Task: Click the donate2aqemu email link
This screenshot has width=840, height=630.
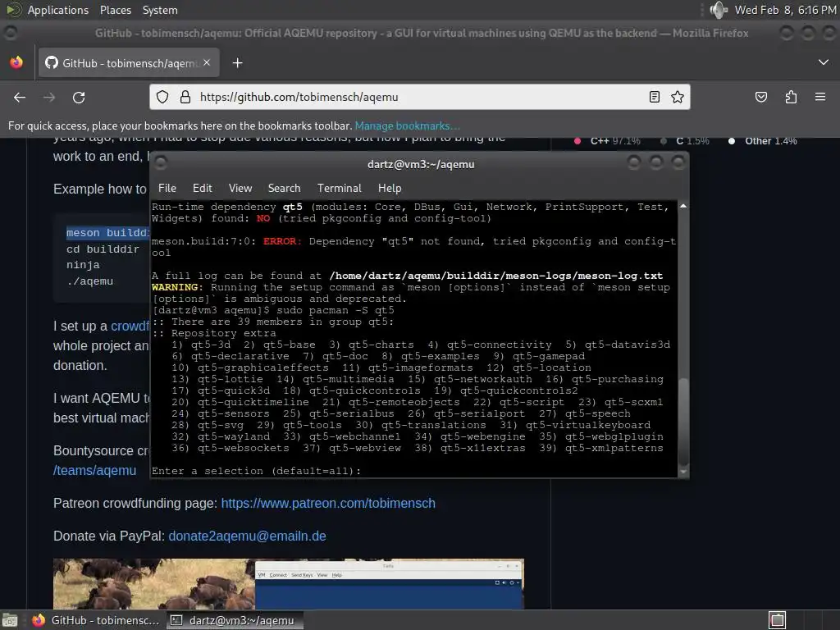Action: click(247, 536)
